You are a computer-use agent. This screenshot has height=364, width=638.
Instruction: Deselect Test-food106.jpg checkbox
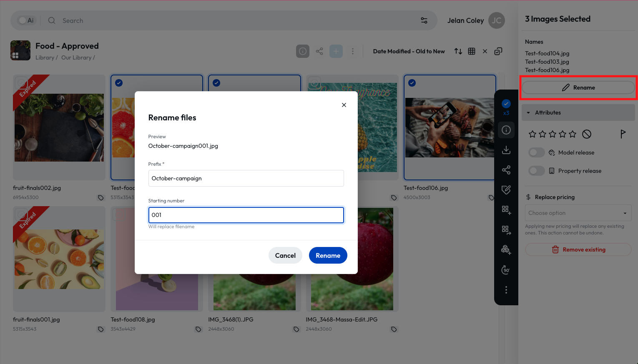point(412,83)
